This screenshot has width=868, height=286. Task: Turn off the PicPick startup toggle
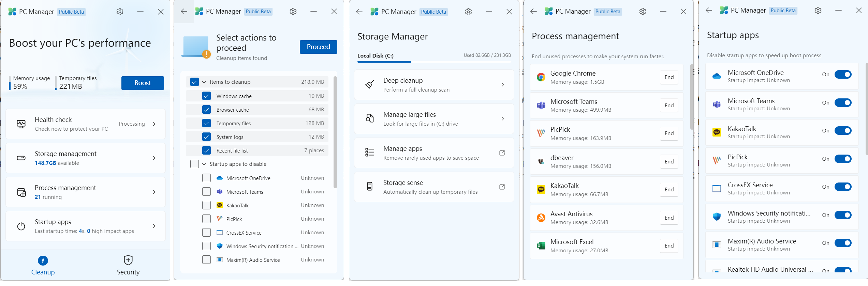tap(843, 159)
